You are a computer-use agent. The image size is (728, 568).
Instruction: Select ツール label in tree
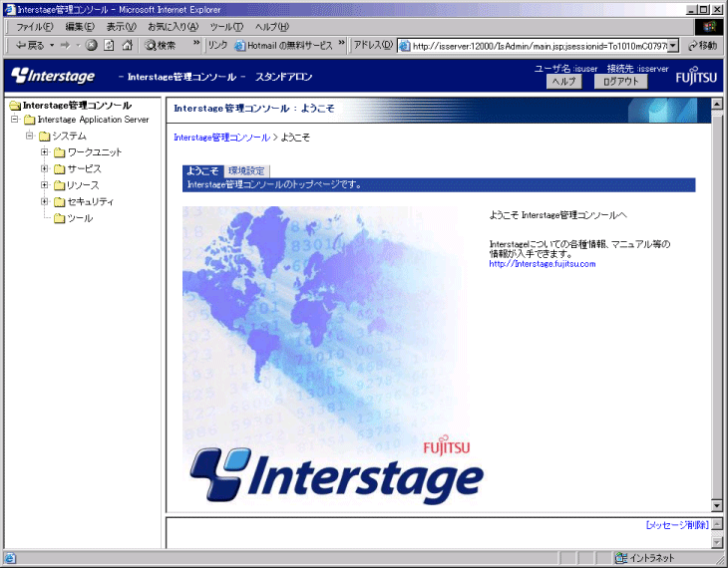pyautogui.click(x=80, y=218)
